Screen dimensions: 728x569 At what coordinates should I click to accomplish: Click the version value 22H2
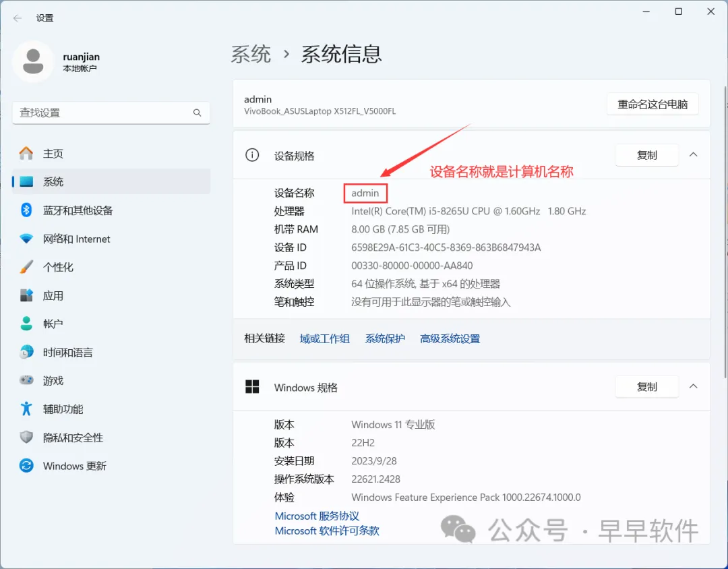tap(363, 443)
